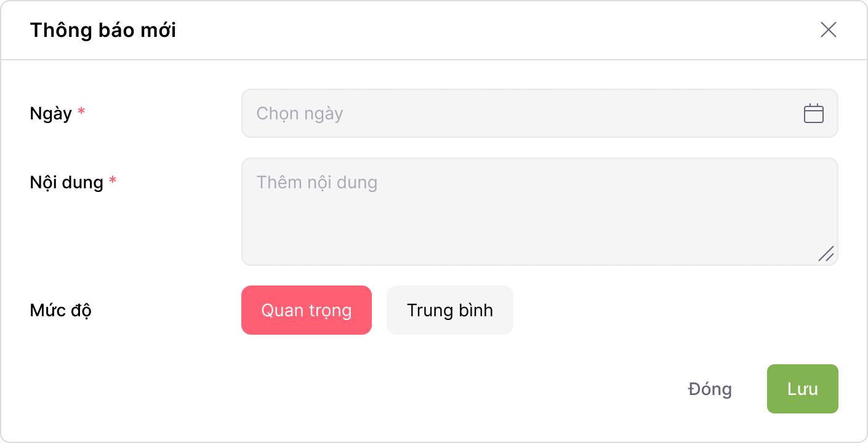Viewport: 868px width, 443px height.
Task: Select the Mức độ section label
Action: coord(61,310)
